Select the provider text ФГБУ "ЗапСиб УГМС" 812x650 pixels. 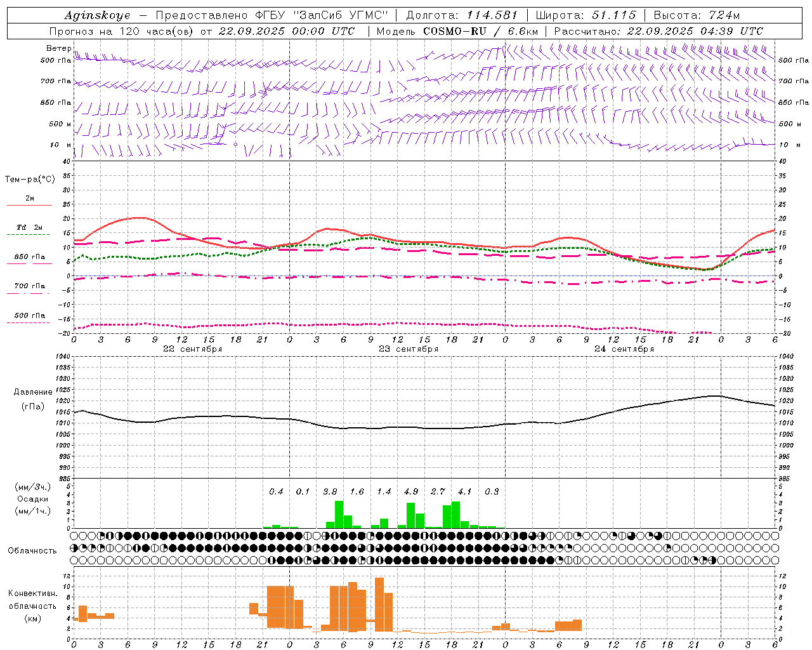tap(321, 15)
